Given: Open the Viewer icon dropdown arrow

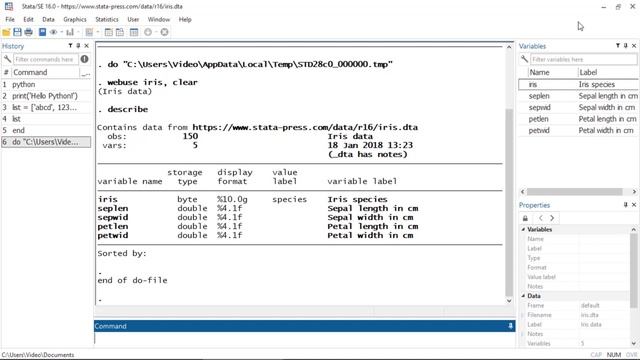Looking at the screenshot, I should point(61,32).
